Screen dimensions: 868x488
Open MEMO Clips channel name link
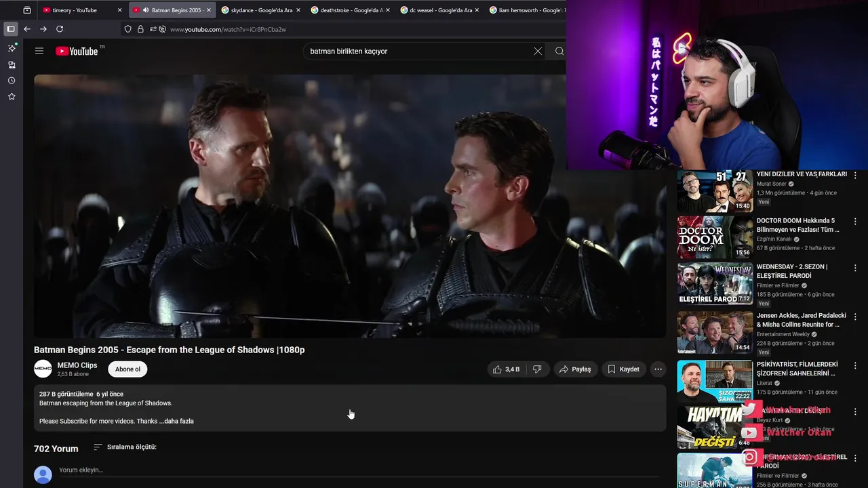pos(77,365)
